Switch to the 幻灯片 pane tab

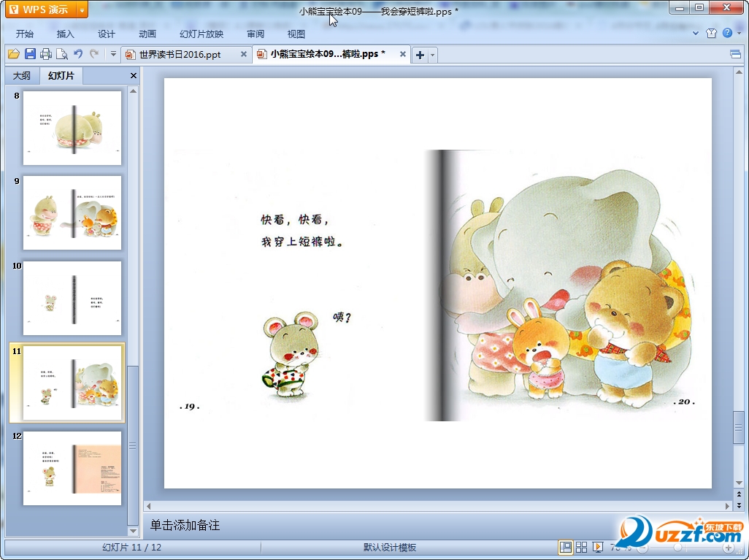(61, 75)
